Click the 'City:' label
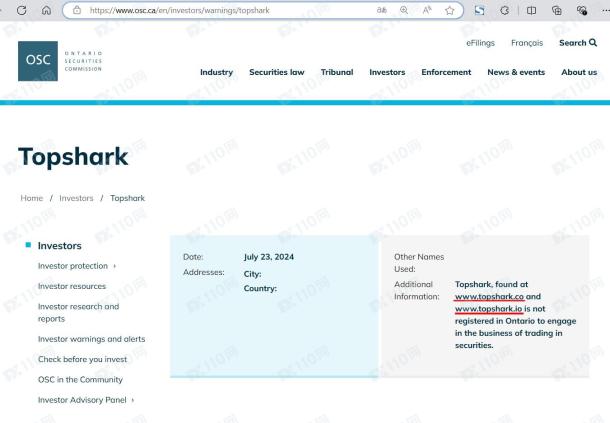This screenshot has height=423, width=610. pos(252,274)
